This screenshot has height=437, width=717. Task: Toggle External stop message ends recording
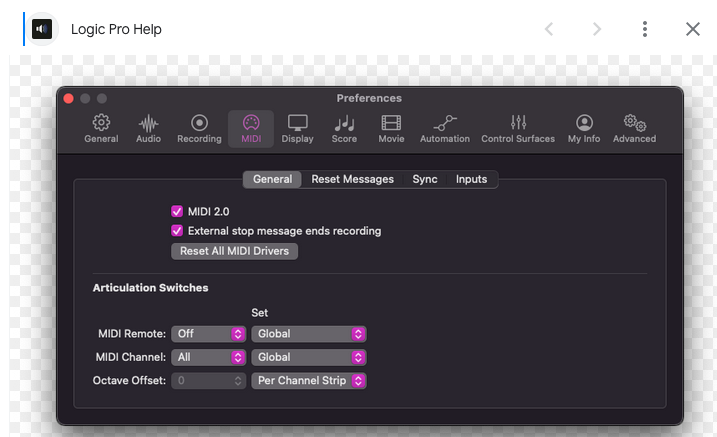pos(177,230)
